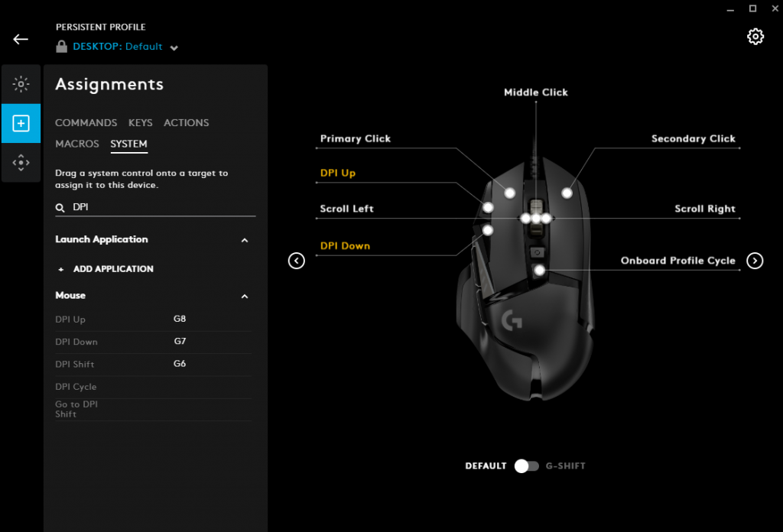Screen dimensions: 783x532
Task: Click the Onboard Profile Cycle button marker
Action: click(x=540, y=270)
